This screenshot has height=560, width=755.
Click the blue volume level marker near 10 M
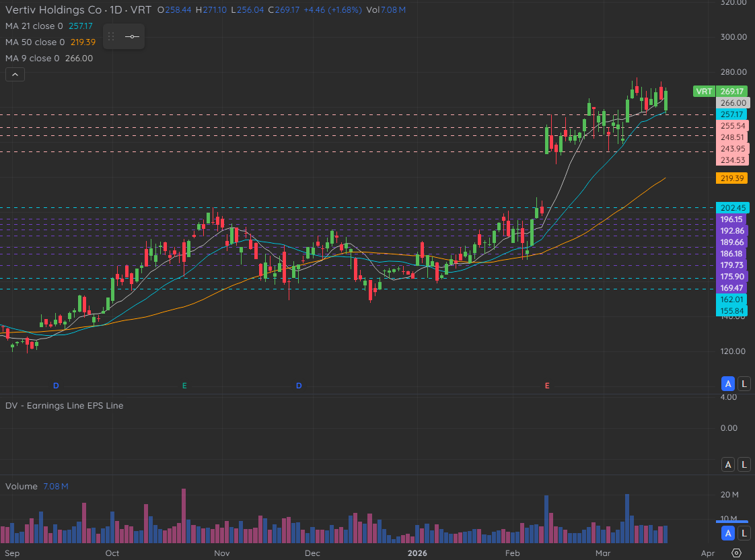pyautogui.click(x=732, y=522)
